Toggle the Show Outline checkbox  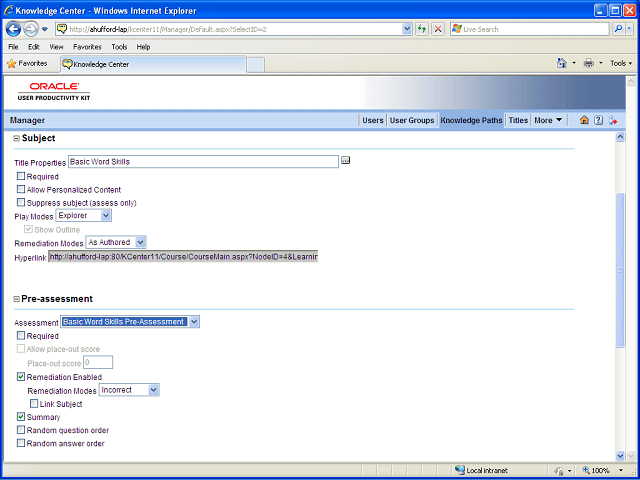coord(28,229)
